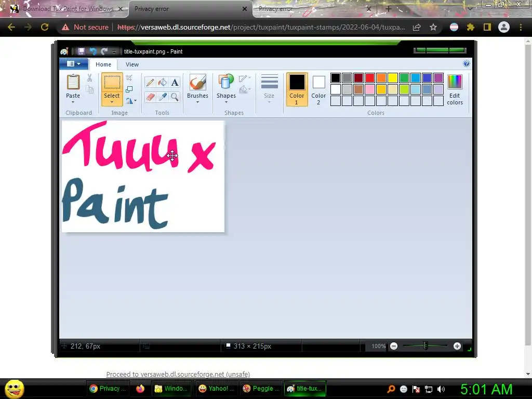Pick the yellow color swatch
This screenshot has width=532, height=399.
click(393, 78)
